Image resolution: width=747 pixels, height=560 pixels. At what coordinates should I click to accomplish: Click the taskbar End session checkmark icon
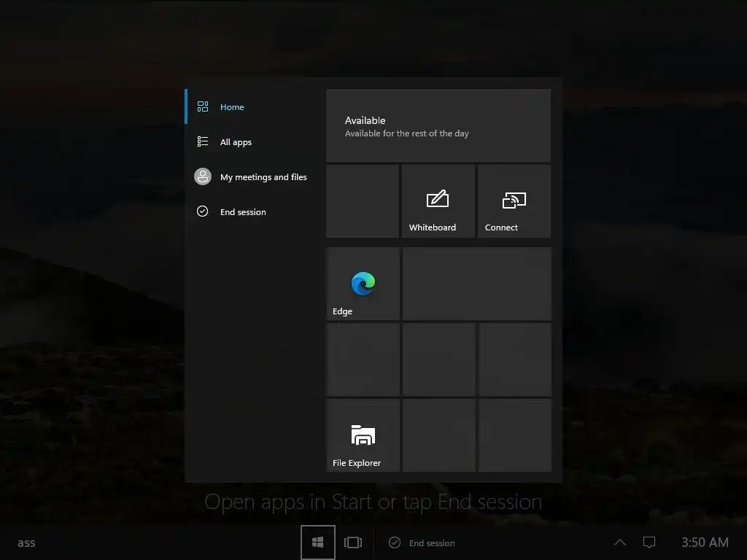[395, 542]
